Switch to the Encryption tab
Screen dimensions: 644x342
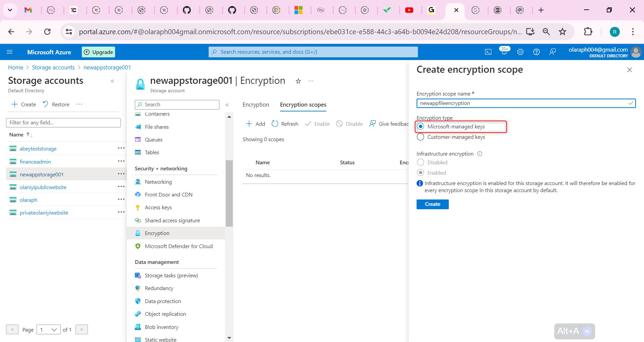click(x=256, y=105)
